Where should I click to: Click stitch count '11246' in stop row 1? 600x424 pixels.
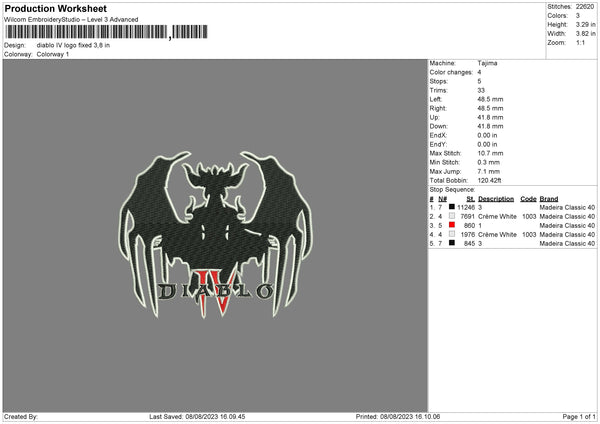[466, 207]
